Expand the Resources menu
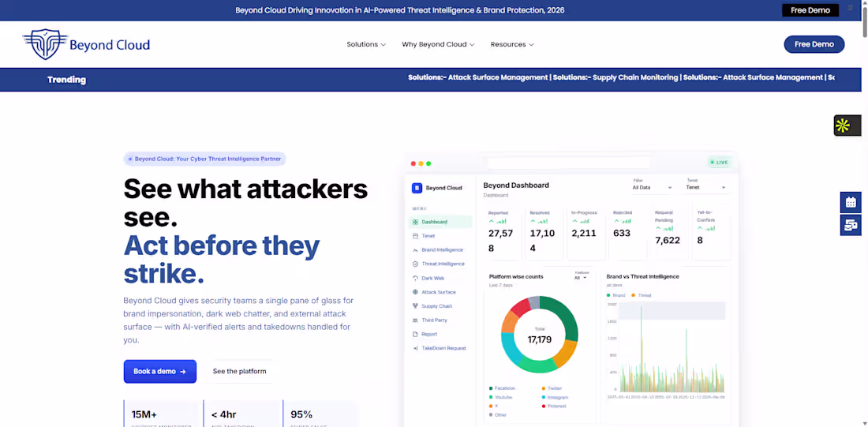Image resolution: width=868 pixels, height=427 pixels. coord(512,44)
